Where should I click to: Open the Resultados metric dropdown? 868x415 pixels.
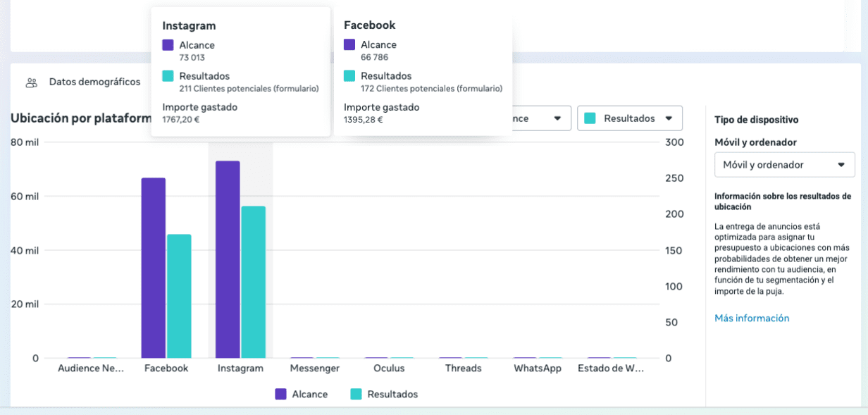629,118
